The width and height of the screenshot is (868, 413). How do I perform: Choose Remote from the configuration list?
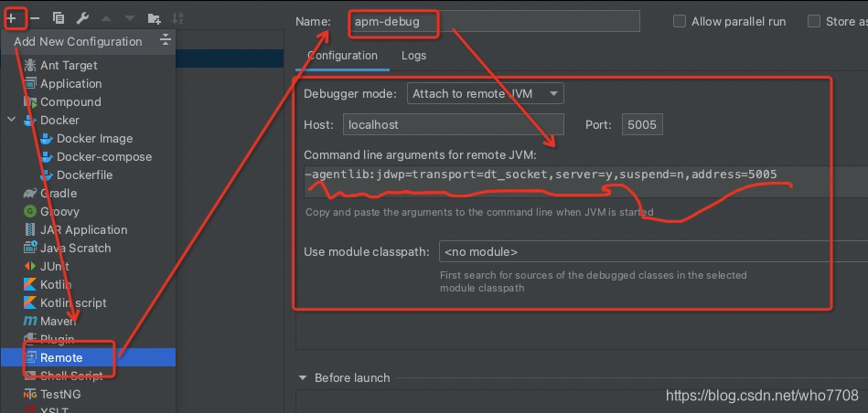click(88, 357)
